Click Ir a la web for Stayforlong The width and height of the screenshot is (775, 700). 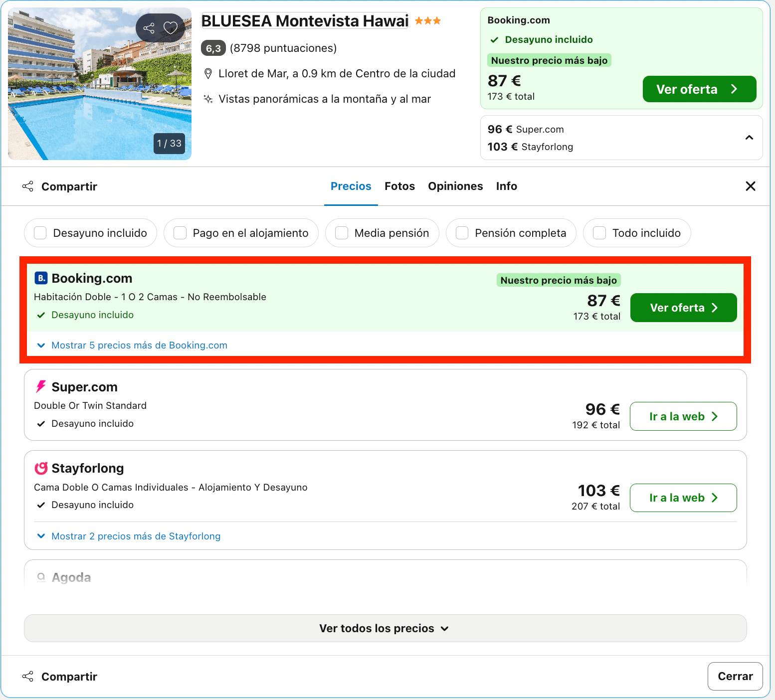pyautogui.click(x=683, y=498)
